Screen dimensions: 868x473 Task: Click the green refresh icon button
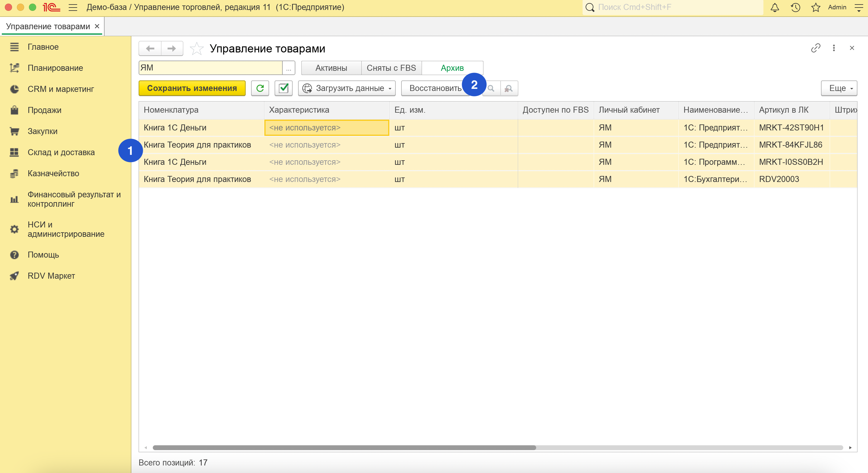click(x=260, y=88)
